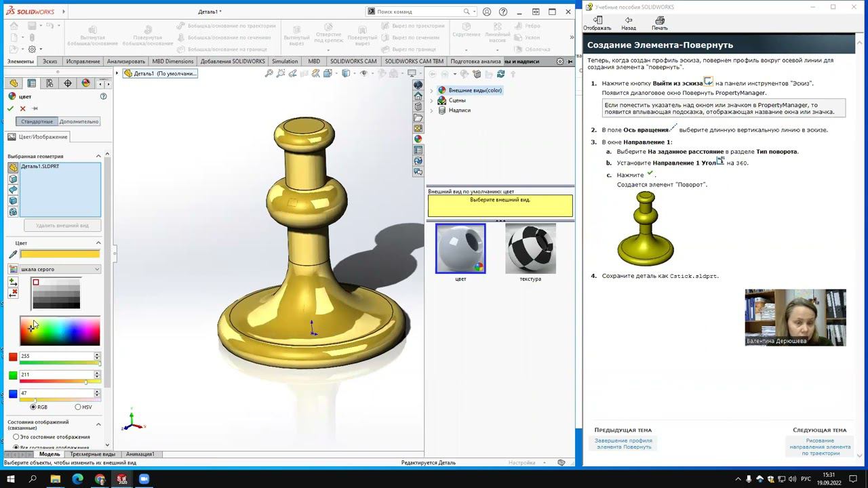Select the RGB radio button

click(x=33, y=407)
